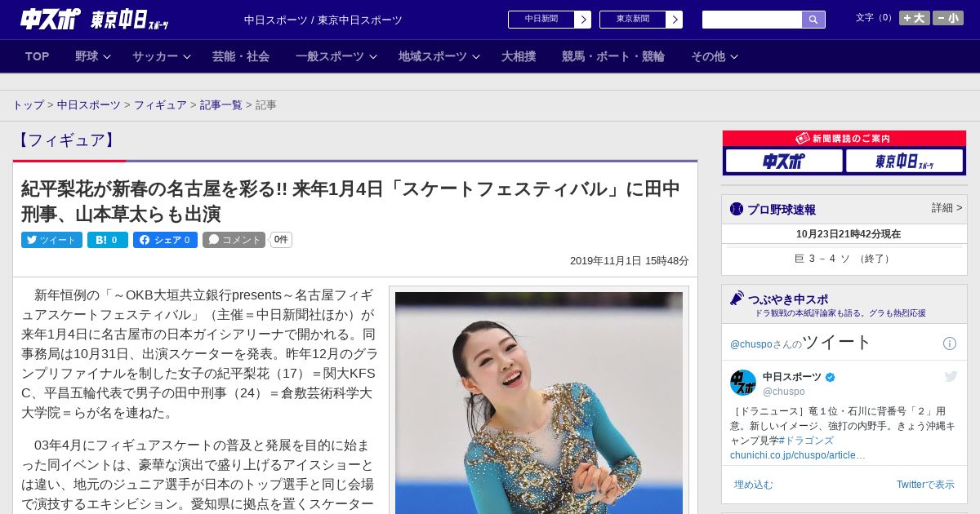Open 詳細 link for baseball scores
Image resolution: width=980 pixels, height=514 pixels.
click(947, 208)
